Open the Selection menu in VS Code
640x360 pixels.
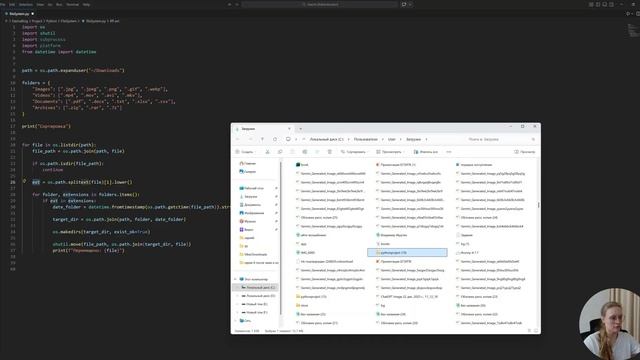coord(26,4)
